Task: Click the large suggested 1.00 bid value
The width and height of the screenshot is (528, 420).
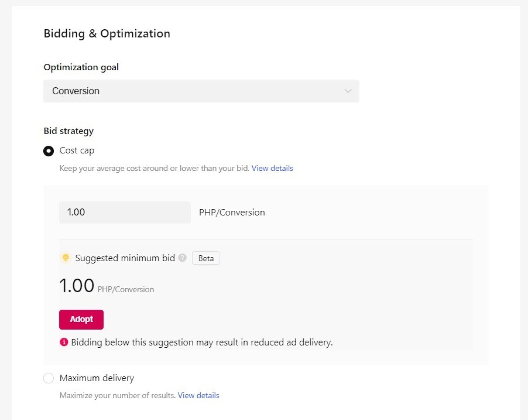Action: (x=77, y=285)
